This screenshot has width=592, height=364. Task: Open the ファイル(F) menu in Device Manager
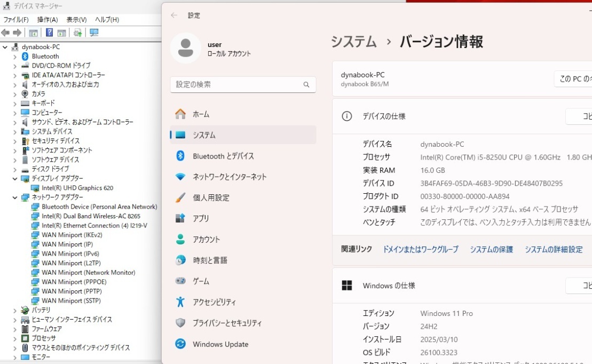pyautogui.click(x=16, y=20)
